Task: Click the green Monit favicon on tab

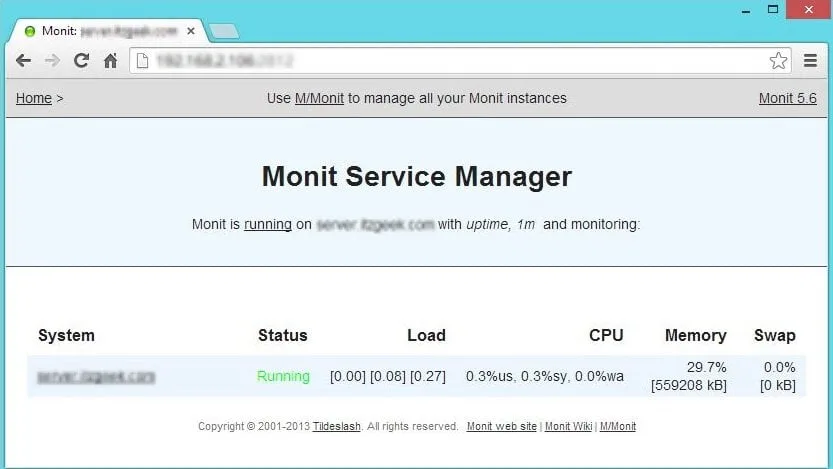Action: click(x=30, y=31)
